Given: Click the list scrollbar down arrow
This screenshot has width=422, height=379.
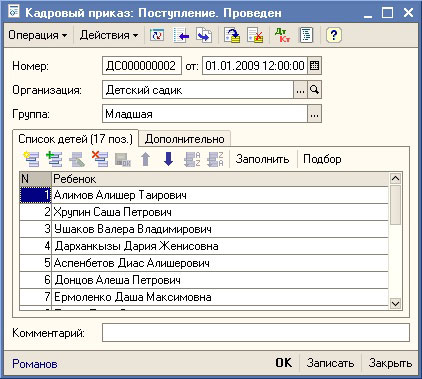Looking at the screenshot, I should click(395, 304).
